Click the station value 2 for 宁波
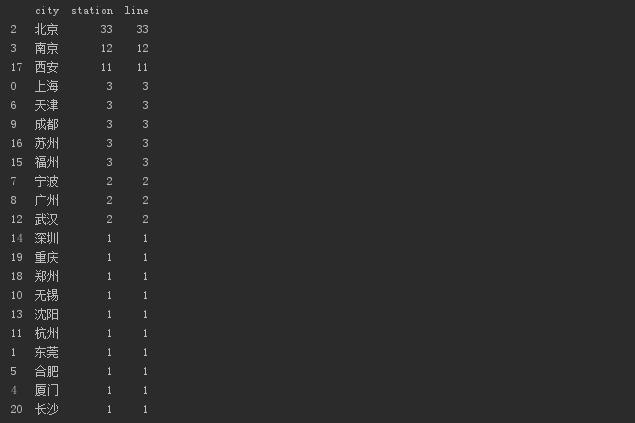Viewport: 635px width, 423px height. [109, 181]
